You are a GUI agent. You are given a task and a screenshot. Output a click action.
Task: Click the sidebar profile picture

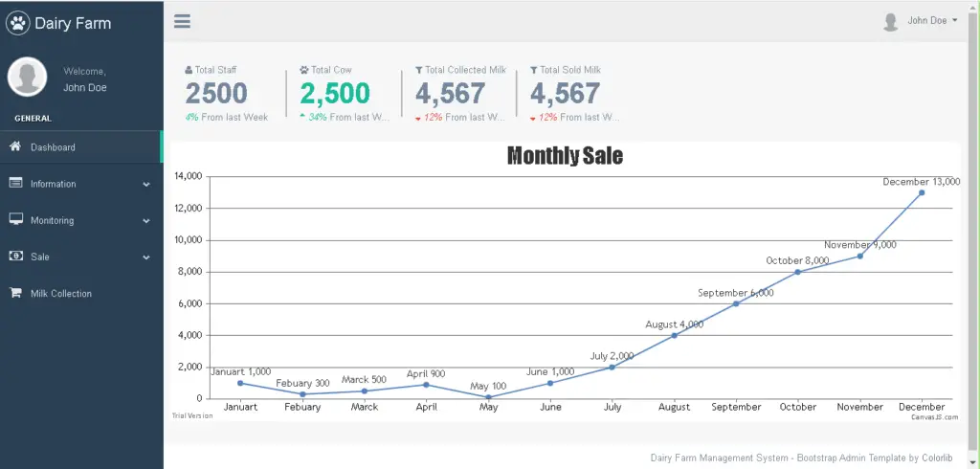(28, 78)
